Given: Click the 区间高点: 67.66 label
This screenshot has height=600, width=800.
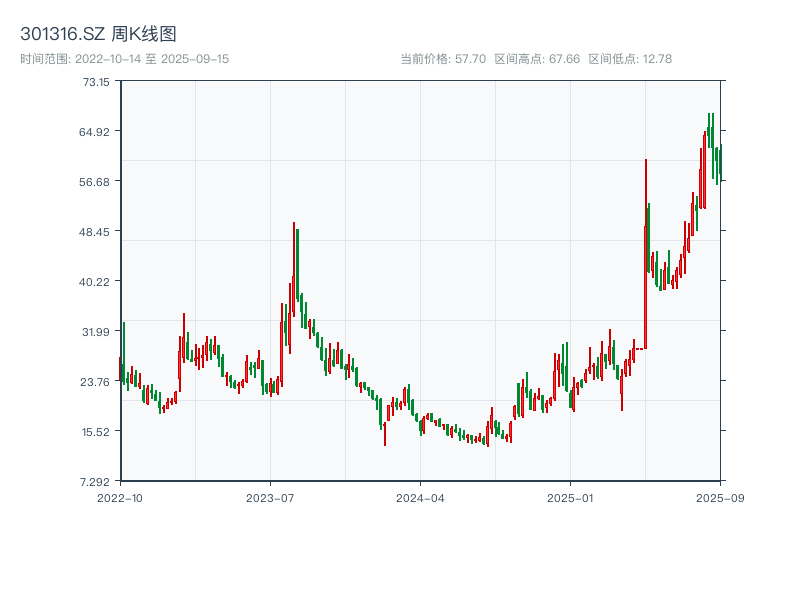Looking at the screenshot, I should tap(537, 59).
